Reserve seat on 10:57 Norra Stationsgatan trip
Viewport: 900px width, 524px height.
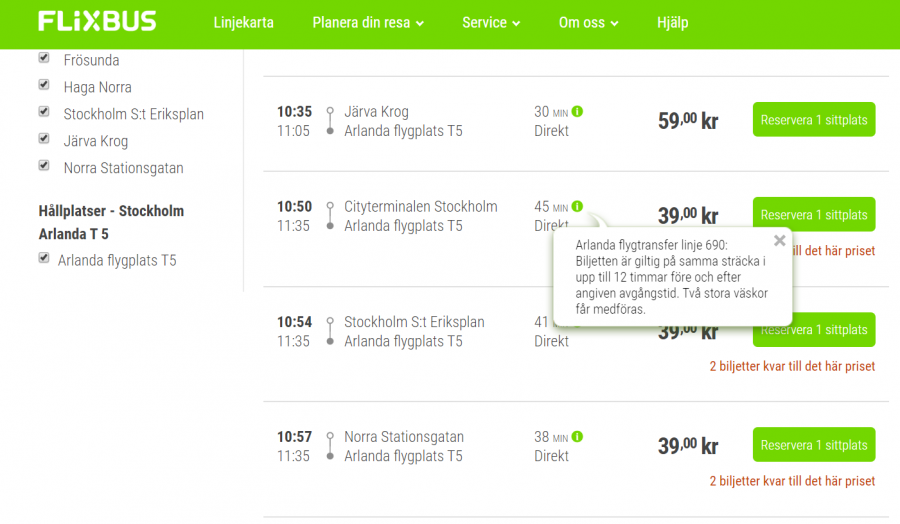813,445
